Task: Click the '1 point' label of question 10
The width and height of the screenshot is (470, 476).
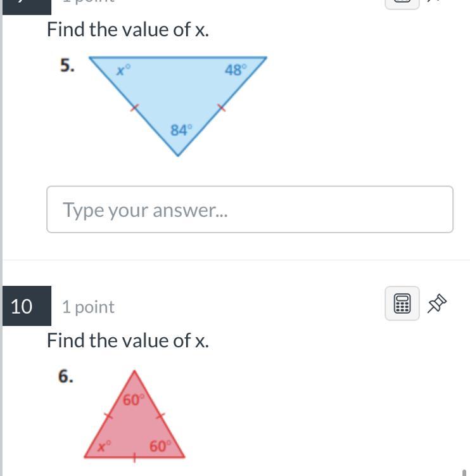Action: pyautogui.click(x=88, y=307)
